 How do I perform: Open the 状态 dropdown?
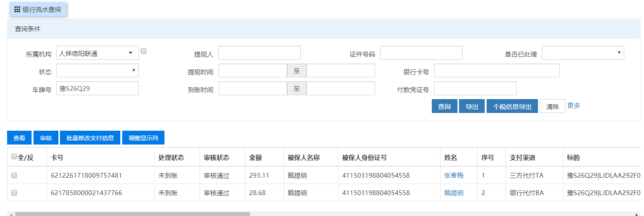(97, 71)
